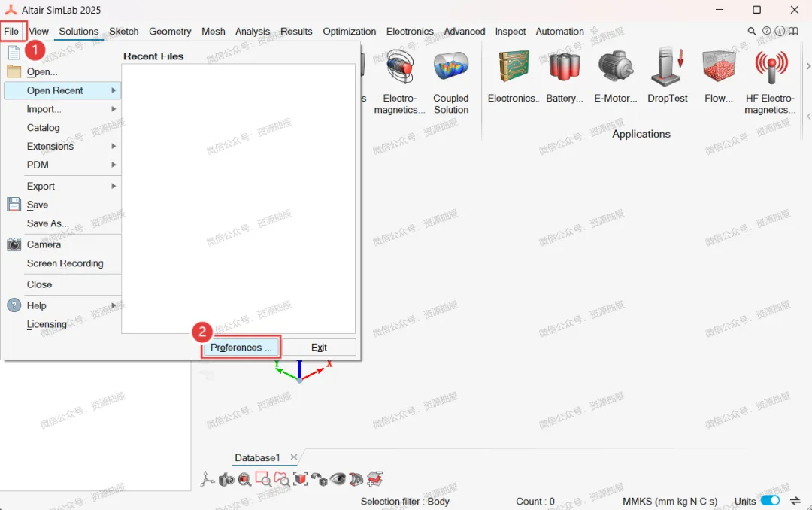This screenshot has width=812, height=510.
Task: Click the eye visibility icon in bottom toolbar
Action: point(338,478)
